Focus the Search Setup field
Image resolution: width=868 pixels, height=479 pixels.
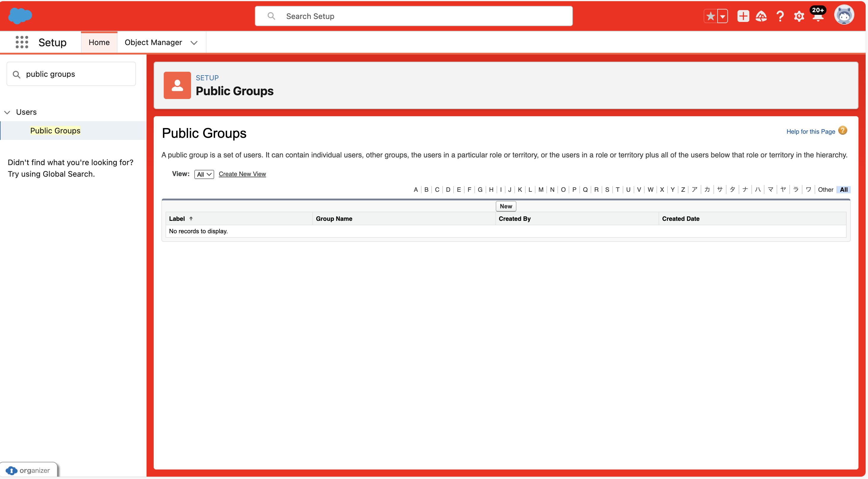coord(414,16)
